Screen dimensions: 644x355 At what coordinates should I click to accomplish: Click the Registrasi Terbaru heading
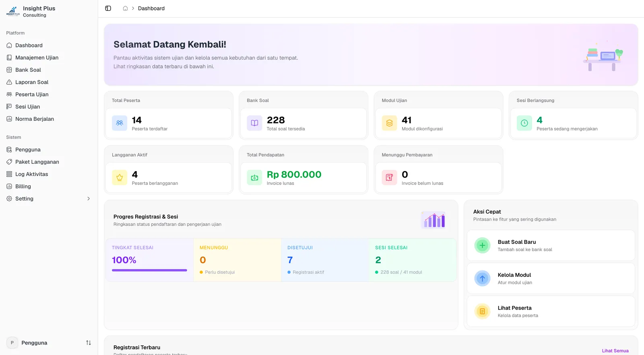137,347
